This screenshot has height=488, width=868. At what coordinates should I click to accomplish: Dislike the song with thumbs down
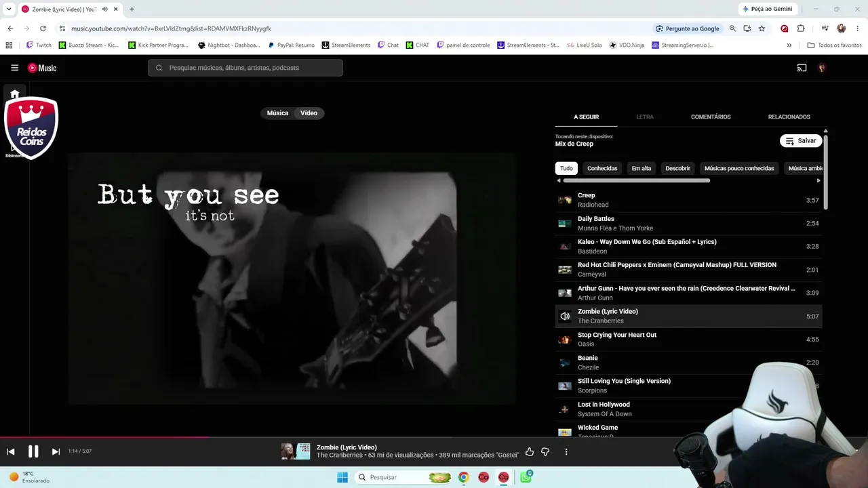coord(545,451)
